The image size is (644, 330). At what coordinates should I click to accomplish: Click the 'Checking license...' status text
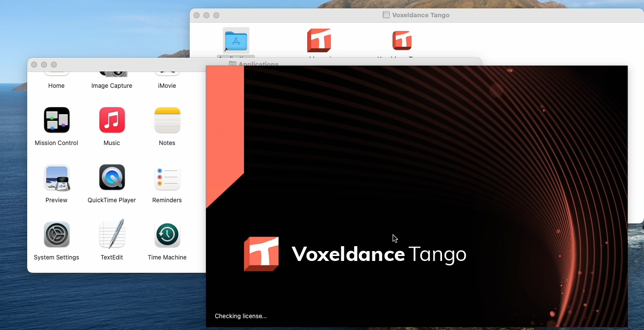tap(241, 316)
